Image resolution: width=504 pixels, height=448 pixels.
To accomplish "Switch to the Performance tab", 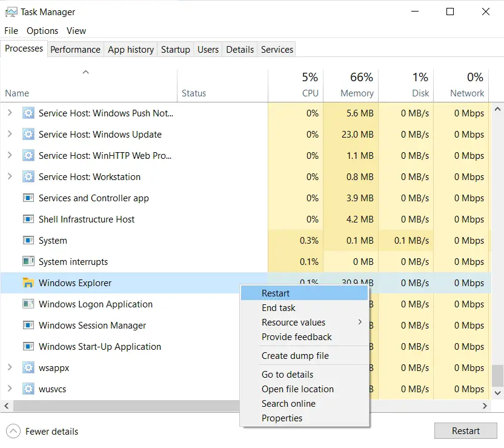I will click(75, 50).
